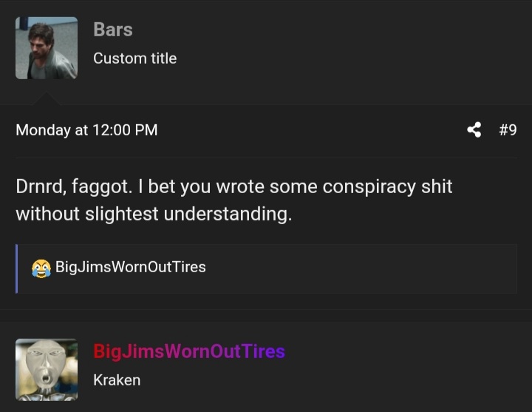
Task: Open the alien avatar of BigJimsWornOutTires
Action: pyautogui.click(x=47, y=370)
